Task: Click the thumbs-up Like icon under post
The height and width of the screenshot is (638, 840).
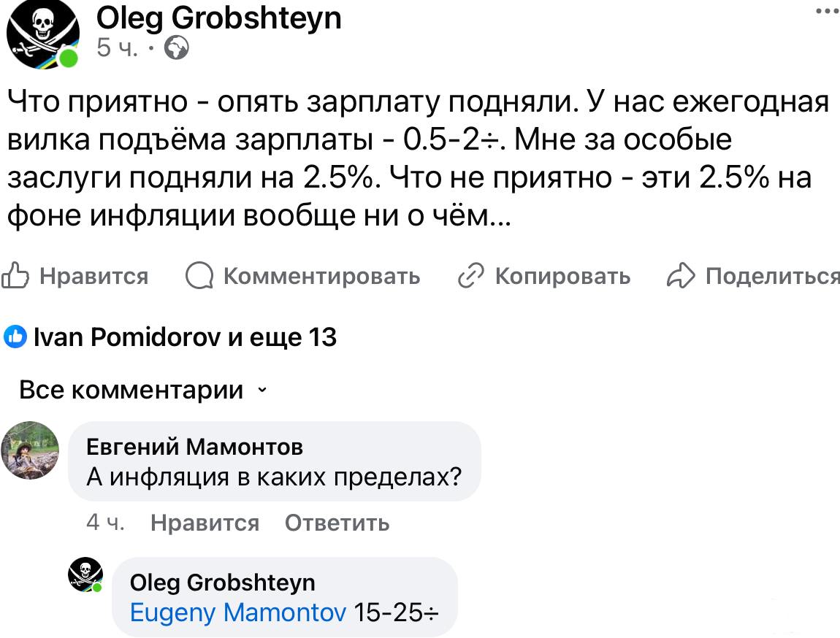Action: (x=15, y=276)
